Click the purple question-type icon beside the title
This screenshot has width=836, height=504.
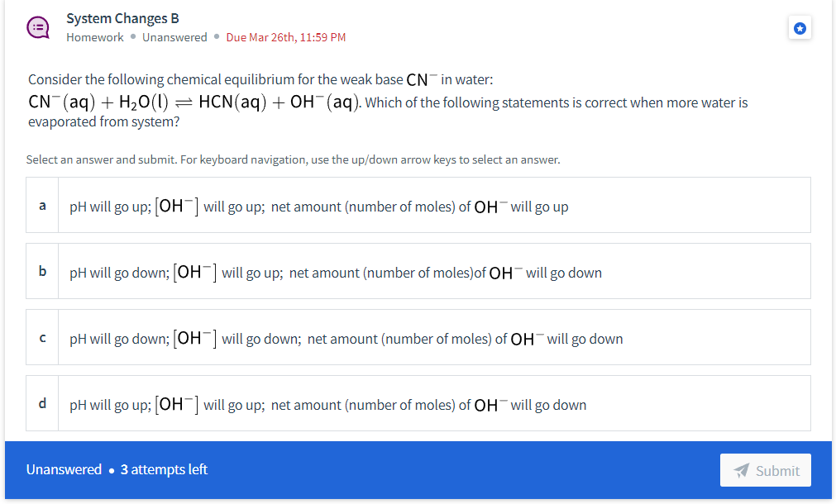point(38,26)
